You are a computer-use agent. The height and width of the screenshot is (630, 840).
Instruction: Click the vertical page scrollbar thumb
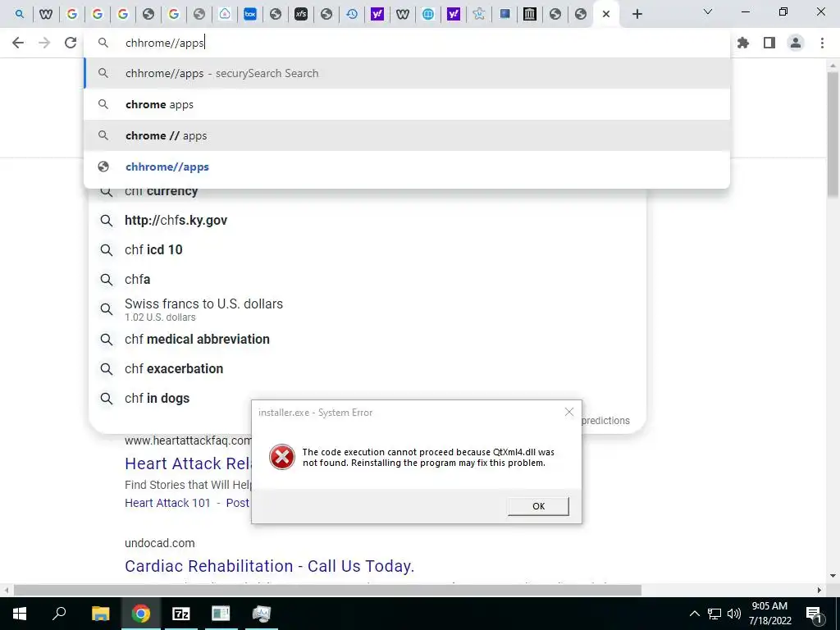pos(833,134)
